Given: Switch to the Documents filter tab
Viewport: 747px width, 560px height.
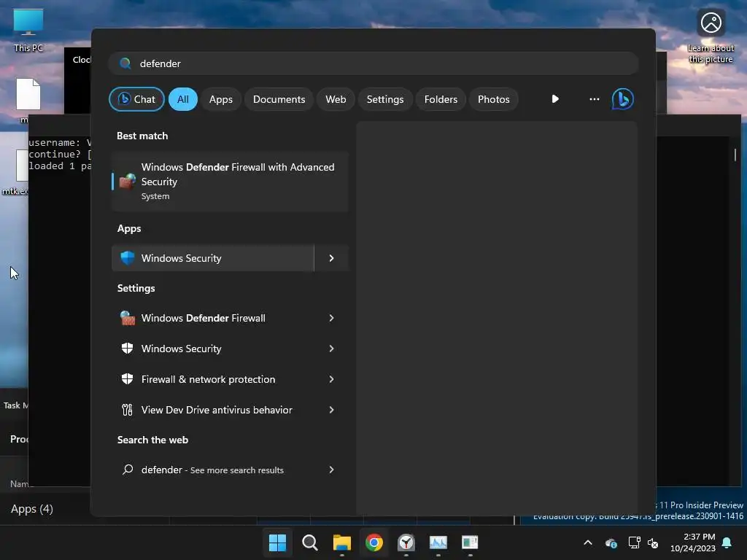Looking at the screenshot, I should coord(279,99).
